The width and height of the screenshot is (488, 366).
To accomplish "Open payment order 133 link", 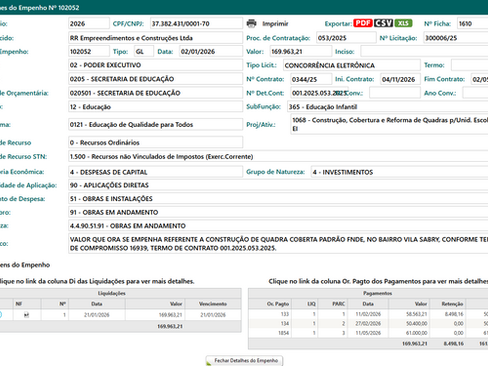I will [284, 314].
